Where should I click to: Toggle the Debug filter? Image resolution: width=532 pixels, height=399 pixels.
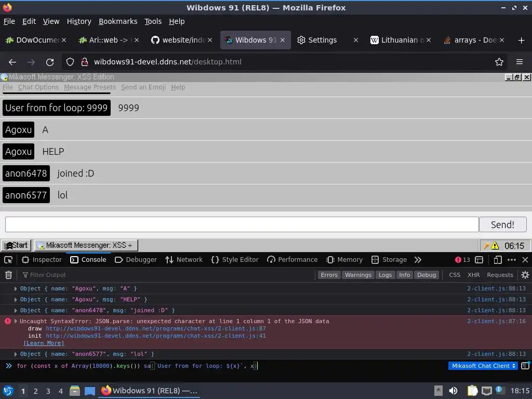427,275
